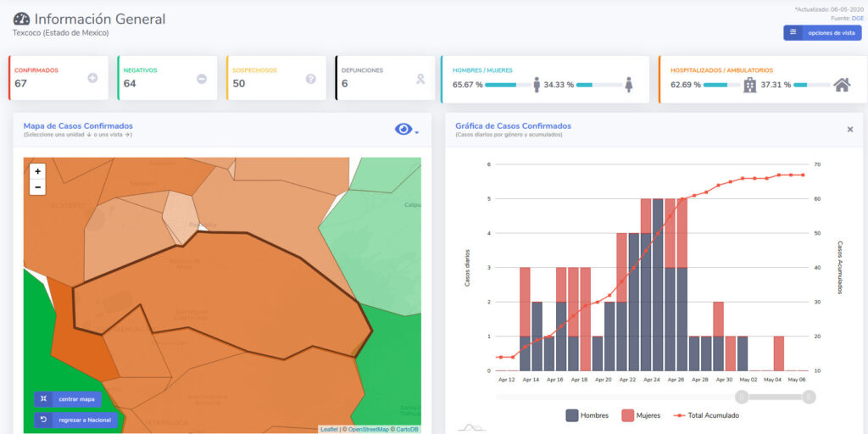Click the centrar mapa button

point(68,398)
